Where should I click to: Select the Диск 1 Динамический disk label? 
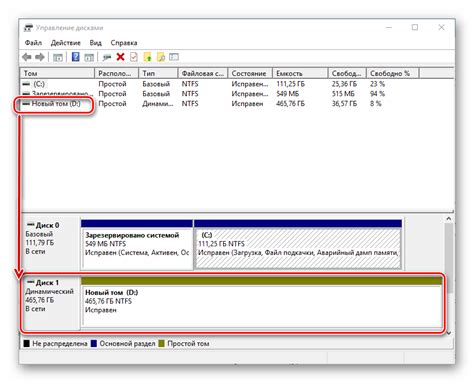[x=50, y=303]
